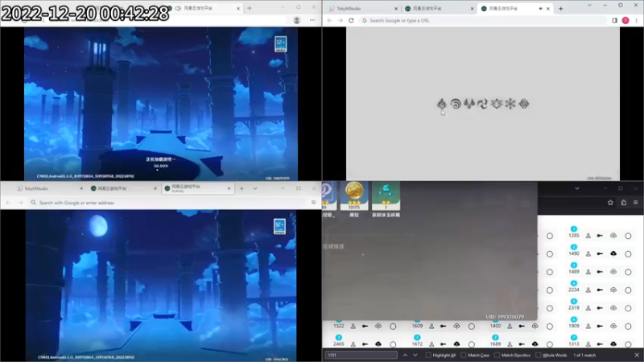Open ellipsis menu in top-left browser

312,20
